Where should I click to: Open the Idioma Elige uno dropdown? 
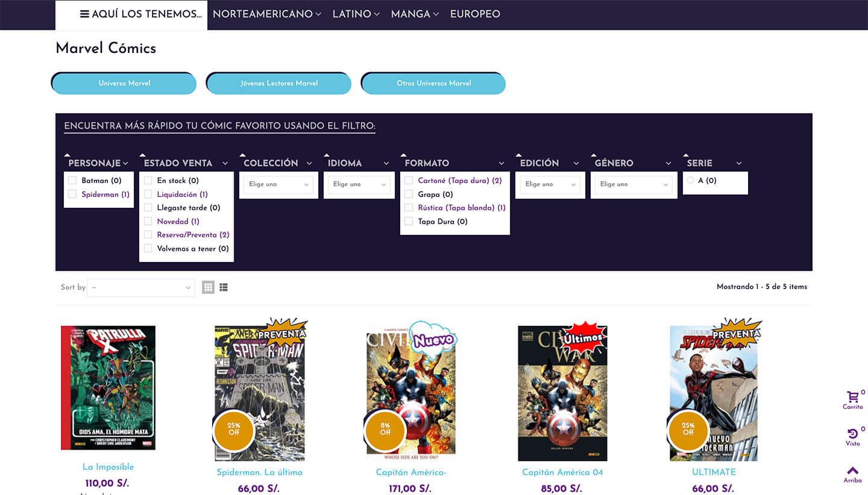coord(358,184)
